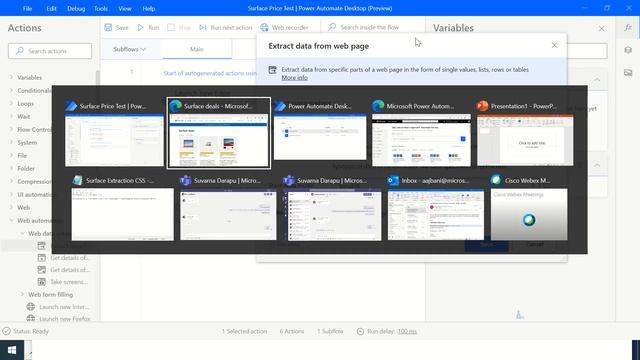
Task: Open the Subflows dropdown
Action: [x=129, y=49]
